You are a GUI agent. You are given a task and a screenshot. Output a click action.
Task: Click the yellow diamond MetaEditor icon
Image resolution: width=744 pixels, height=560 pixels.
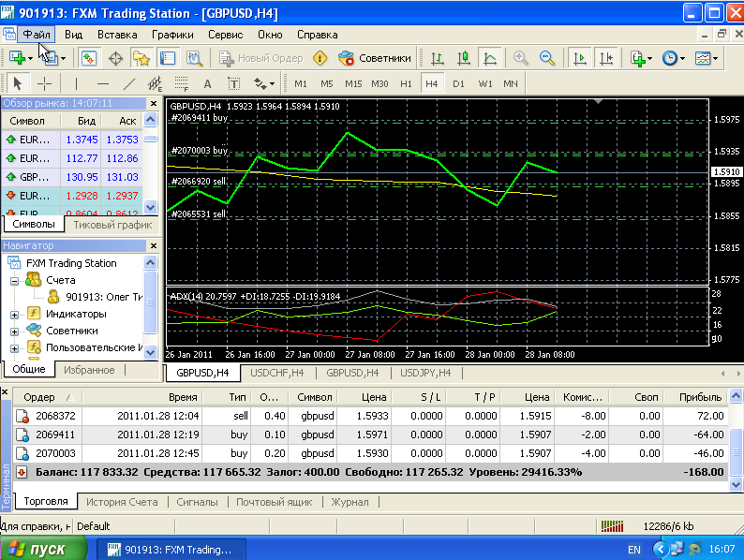[320, 58]
